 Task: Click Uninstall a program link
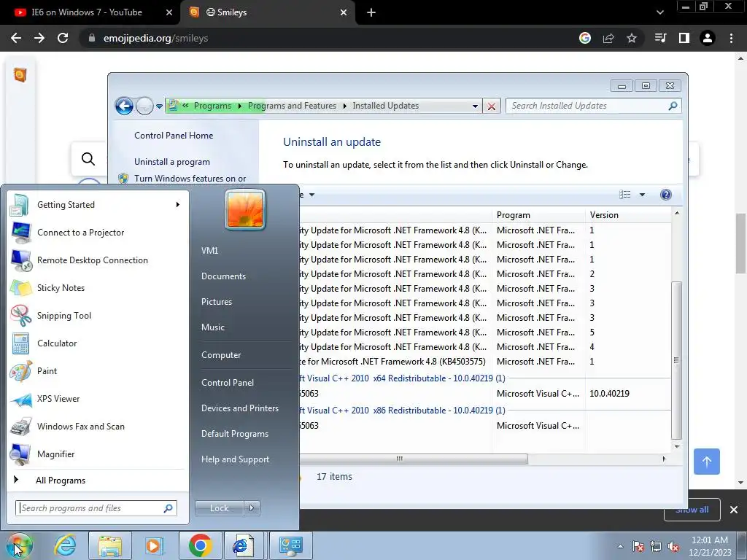172,162
